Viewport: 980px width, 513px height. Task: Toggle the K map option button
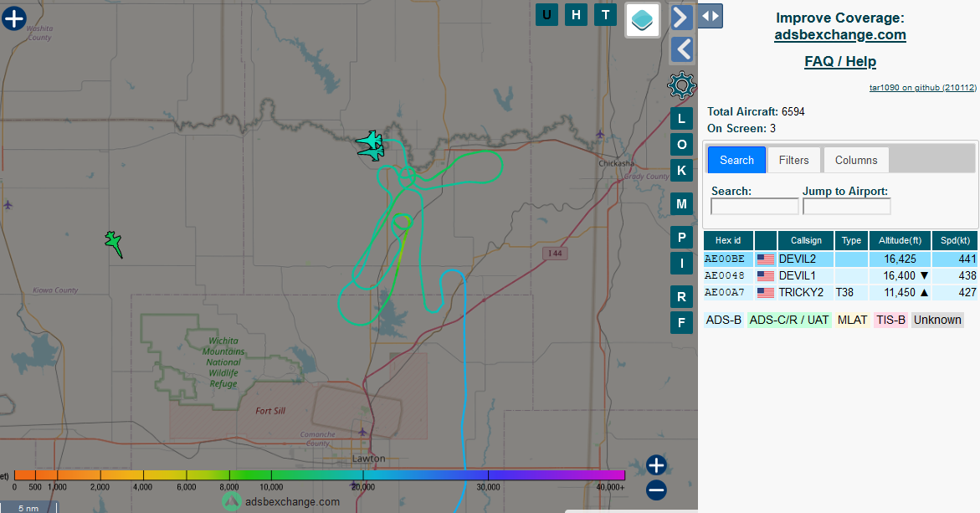(x=682, y=170)
